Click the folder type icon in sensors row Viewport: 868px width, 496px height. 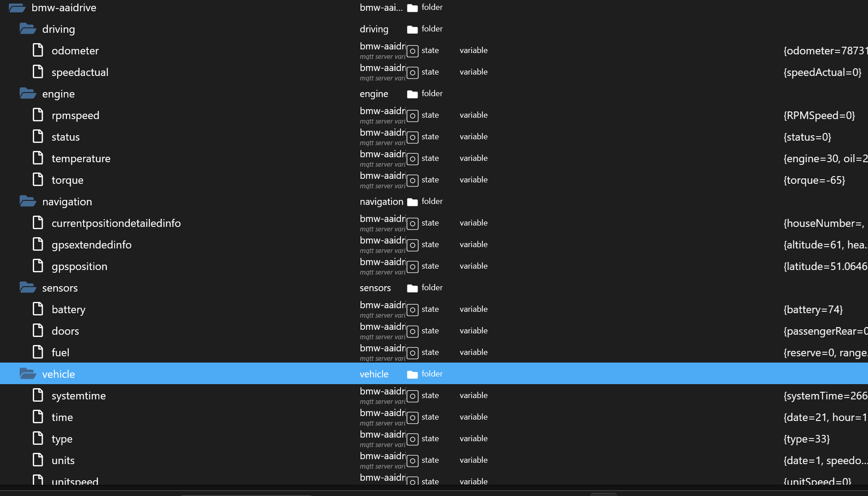click(x=412, y=288)
